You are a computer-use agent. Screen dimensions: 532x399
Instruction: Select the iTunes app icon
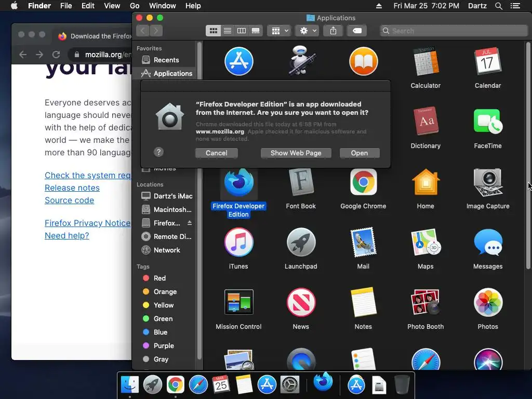238,242
